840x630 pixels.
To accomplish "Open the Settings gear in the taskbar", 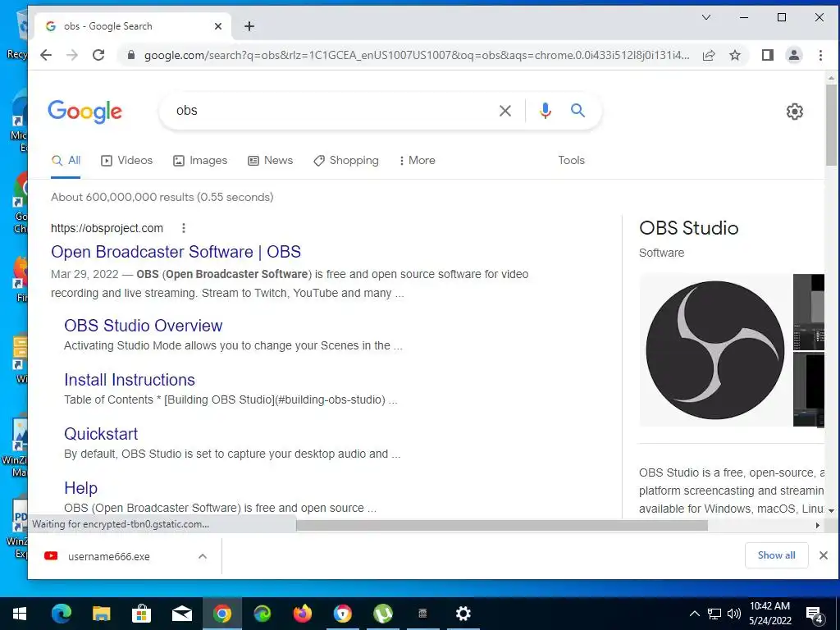I will coord(463,614).
